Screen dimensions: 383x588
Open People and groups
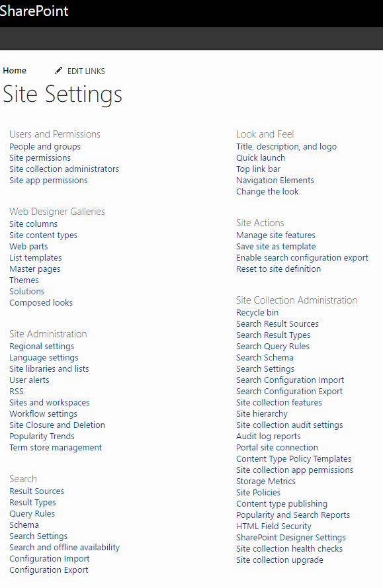(x=45, y=147)
